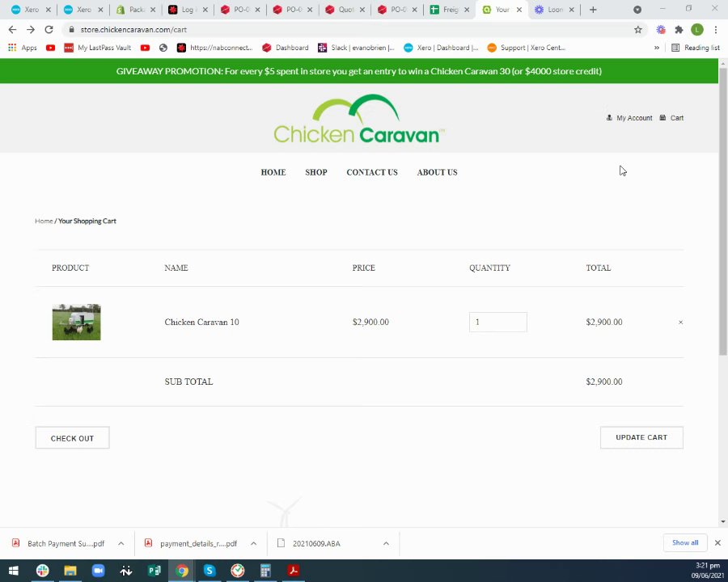
Task: Open downloaded 20210609.ABA file
Action: (309, 543)
